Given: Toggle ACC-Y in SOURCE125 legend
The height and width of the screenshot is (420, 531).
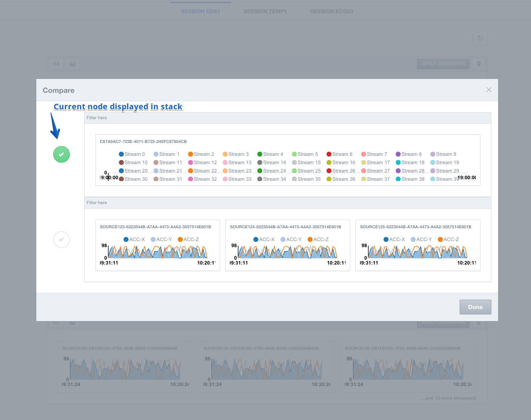Looking at the screenshot, I should (422, 239).
